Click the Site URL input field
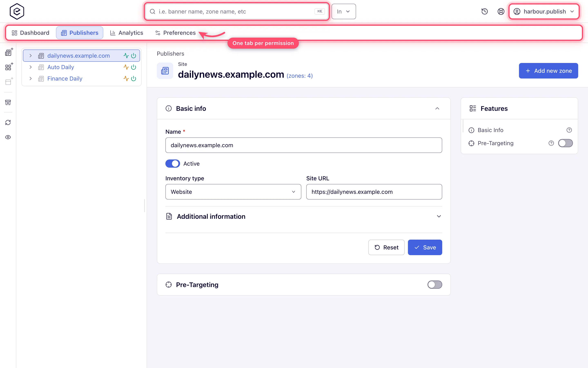Screen dimensions: 588x368 click(374, 192)
